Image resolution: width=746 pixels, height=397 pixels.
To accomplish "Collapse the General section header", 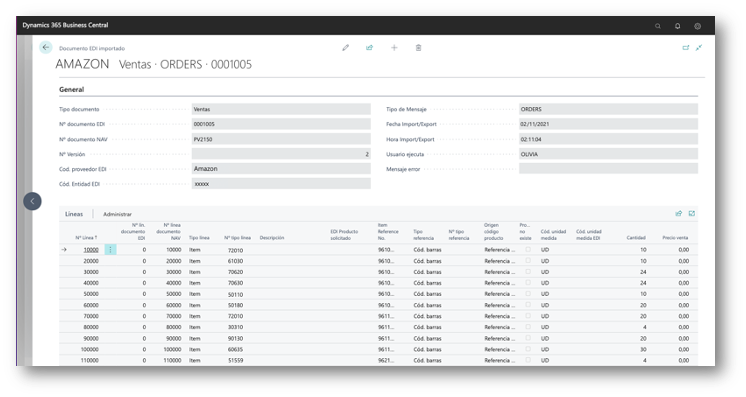I will tap(71, 89).
